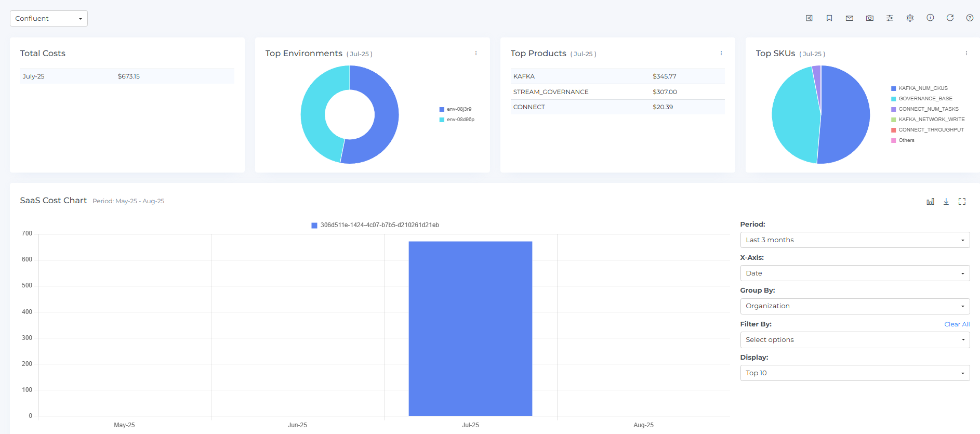This screenshot has width=980, height=434.
Task: Expand SaaS Cost Chart to fullscreen
Action: click(x=962, y=202)
